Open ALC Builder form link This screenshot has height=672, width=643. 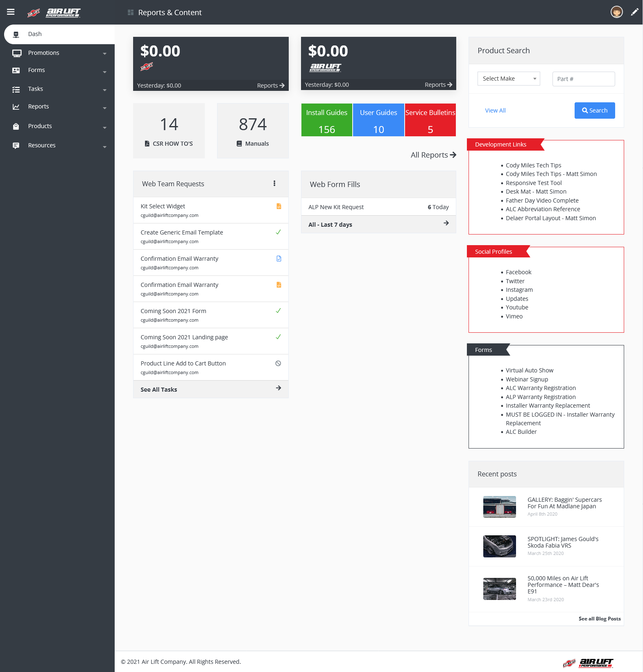coord(521,432)
